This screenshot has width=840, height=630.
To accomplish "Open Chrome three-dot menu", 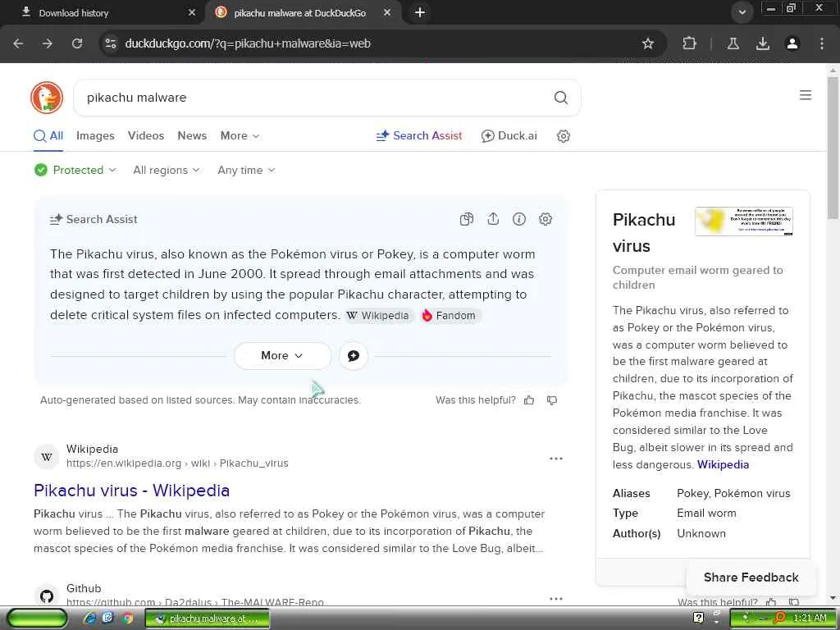I will tap(822, 43).
